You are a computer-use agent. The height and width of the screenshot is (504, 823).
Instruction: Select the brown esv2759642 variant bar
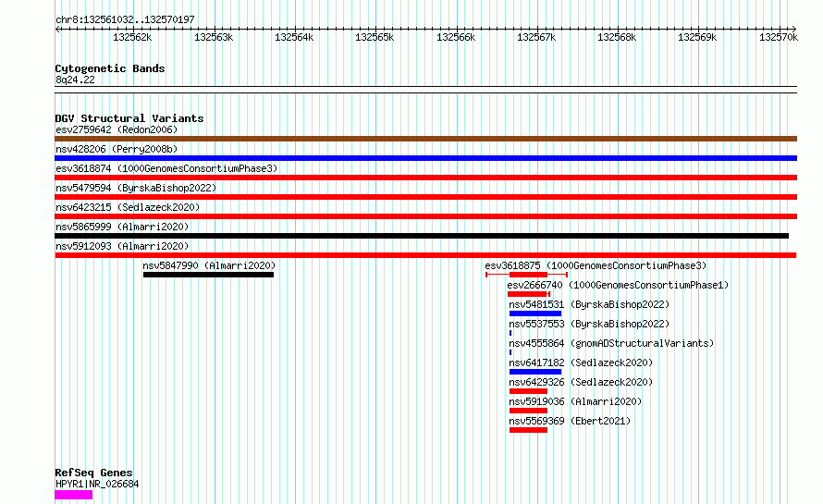425,139
